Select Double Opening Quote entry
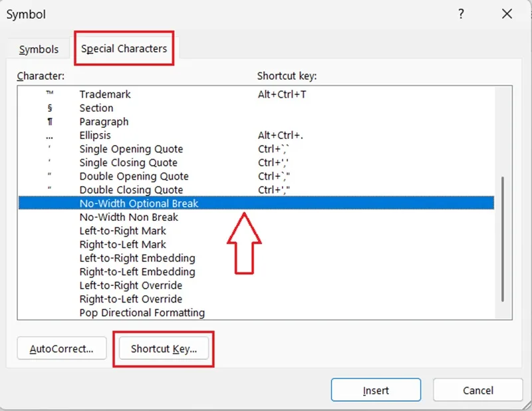Image resolution: width=532 pixels, height=411 pixels. point(256,176)
